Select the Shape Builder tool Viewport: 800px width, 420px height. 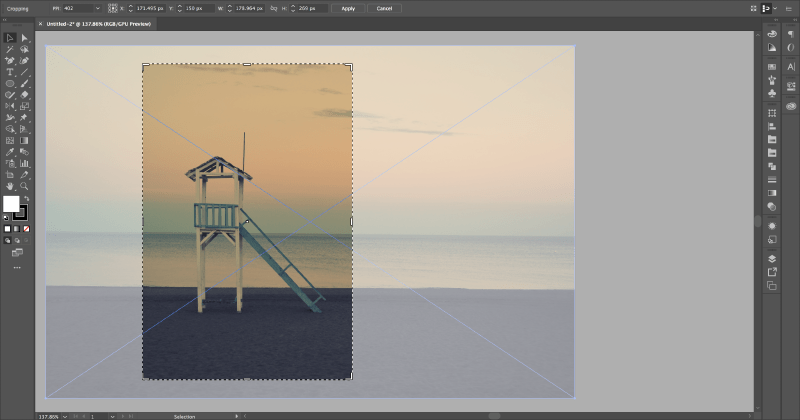click(x=10, y=129)
